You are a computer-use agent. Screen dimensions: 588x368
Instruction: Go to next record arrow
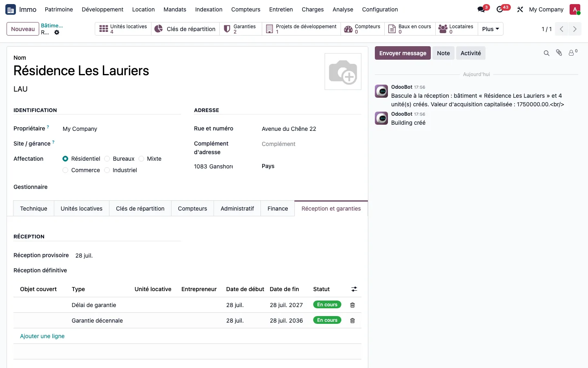[575, 29]
